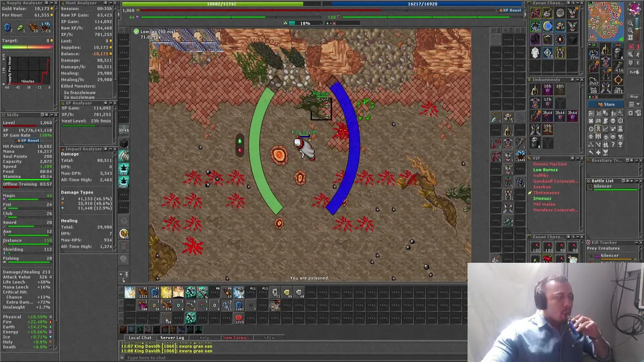Use the red rune hotkey showing 1773
644x362 pixels.
238,317
